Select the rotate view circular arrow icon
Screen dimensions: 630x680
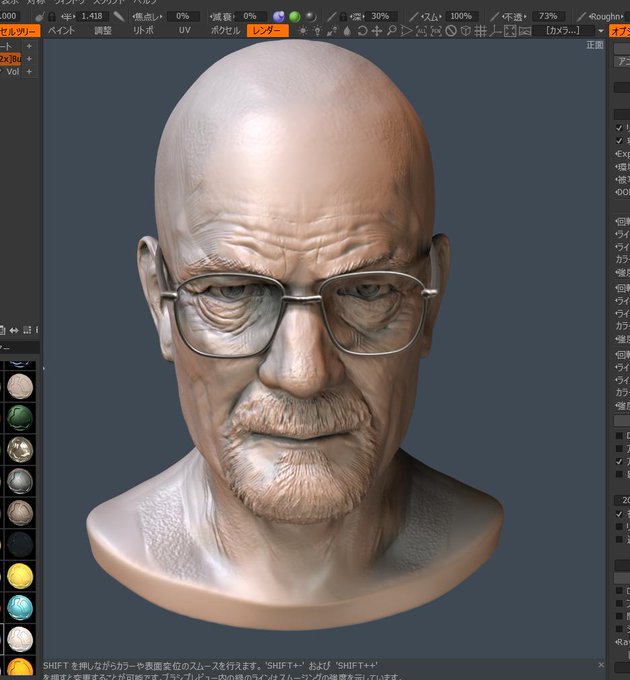(362, 31)
